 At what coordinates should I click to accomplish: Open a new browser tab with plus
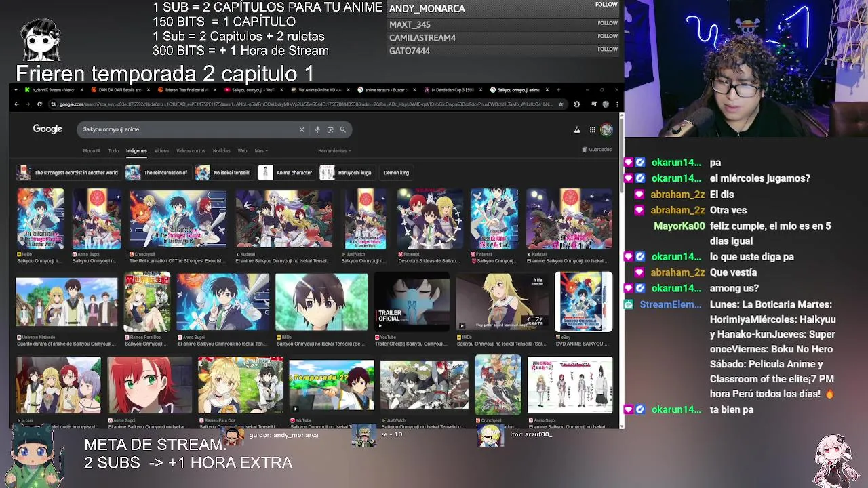(x=558, y=89)
